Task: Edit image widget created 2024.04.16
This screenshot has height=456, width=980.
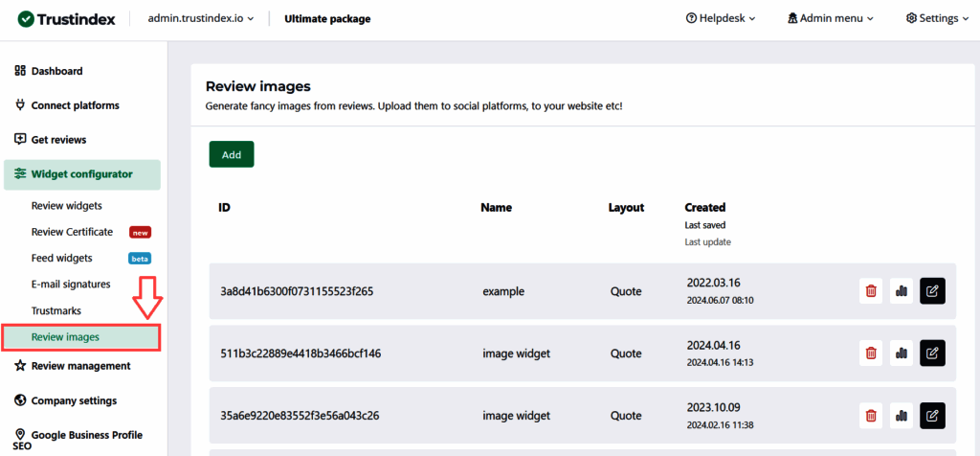Action: click(x=932, y=353)
